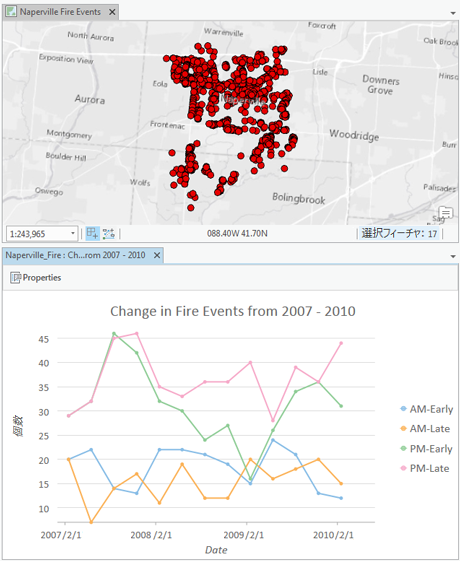Click the map pop-up notification icon
Image resolution: width=460 pixels, height=561 pixels.
(446, 213)
